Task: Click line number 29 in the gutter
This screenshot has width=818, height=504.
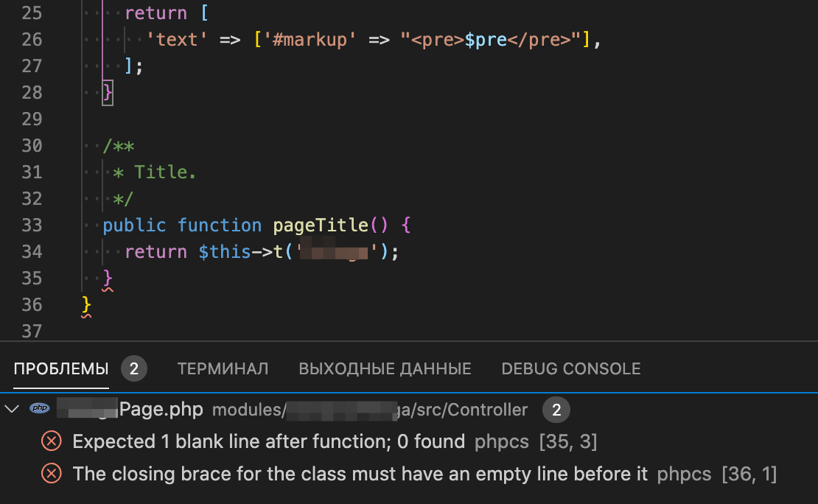Action: point(32,119)
